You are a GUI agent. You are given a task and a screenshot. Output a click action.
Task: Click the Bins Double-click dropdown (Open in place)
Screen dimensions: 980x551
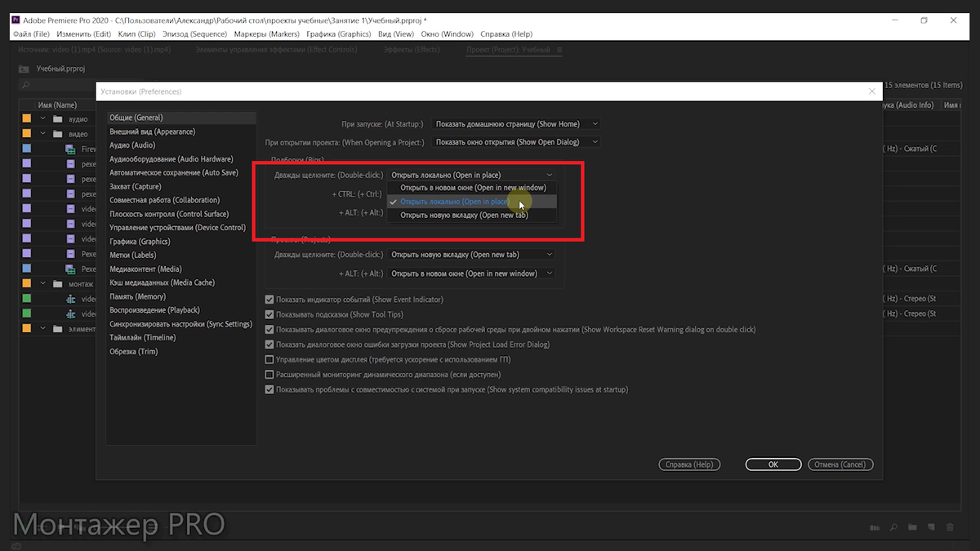click(471, 175)
